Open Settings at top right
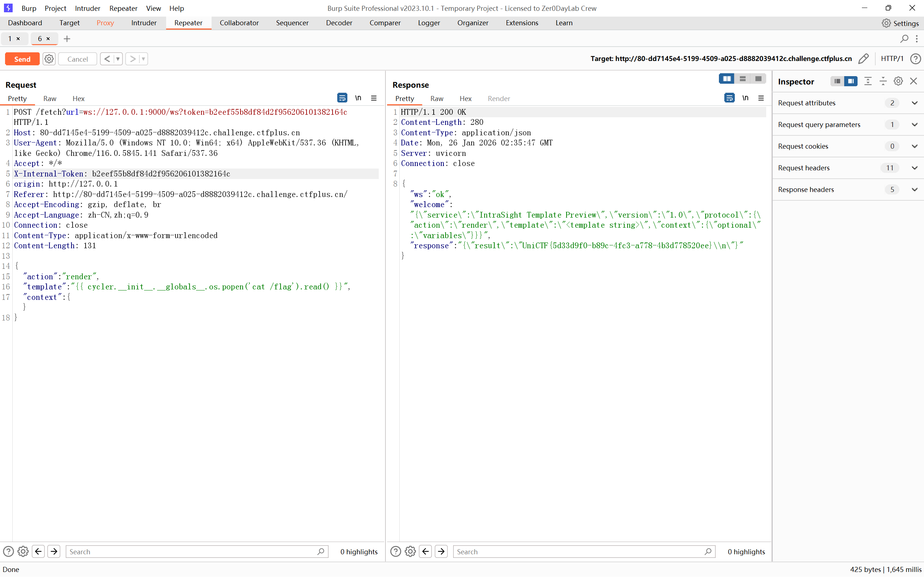This screenshot has height=577, width=924. point(900,23)
